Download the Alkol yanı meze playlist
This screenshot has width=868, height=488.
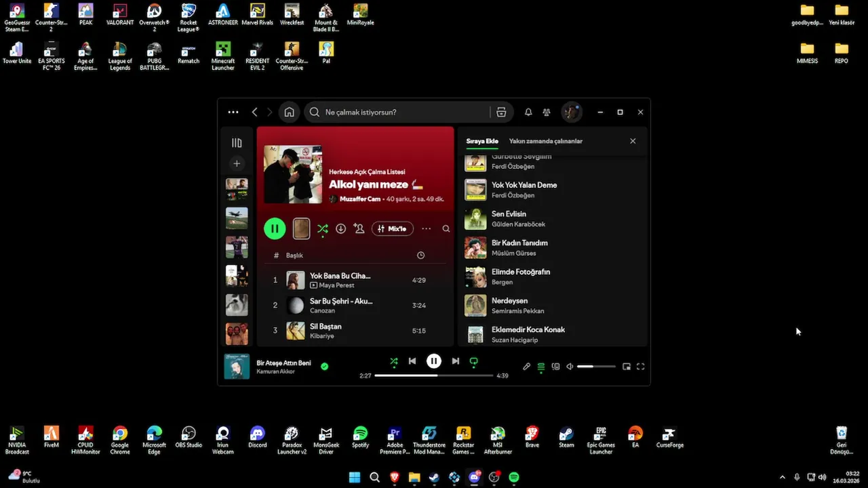(x=340, y=228)
